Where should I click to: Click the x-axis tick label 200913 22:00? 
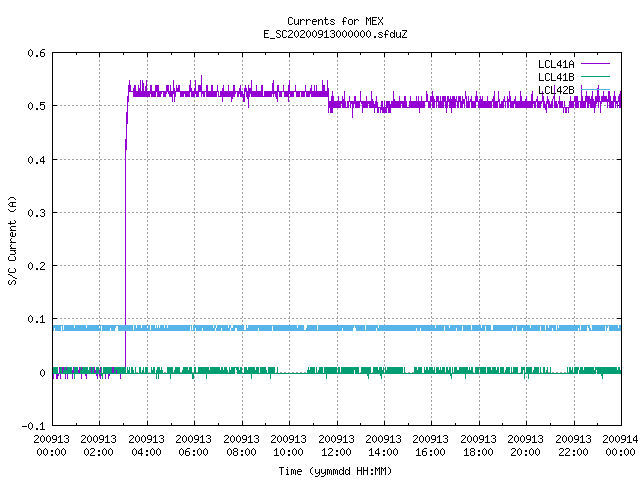(573, 445)
